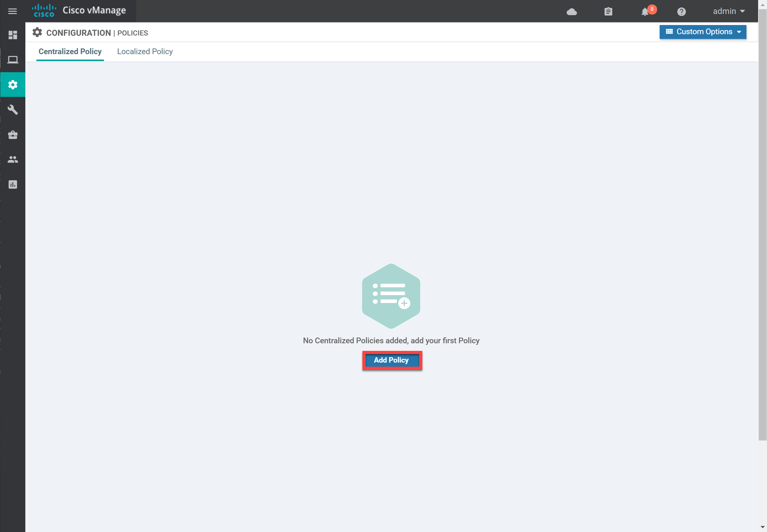Image resolution: width=767 pixels, height=532 pixels.
Task: Open the Clipboard/Tasks icon
Action: pyautogui.click(x=609, y=11)
